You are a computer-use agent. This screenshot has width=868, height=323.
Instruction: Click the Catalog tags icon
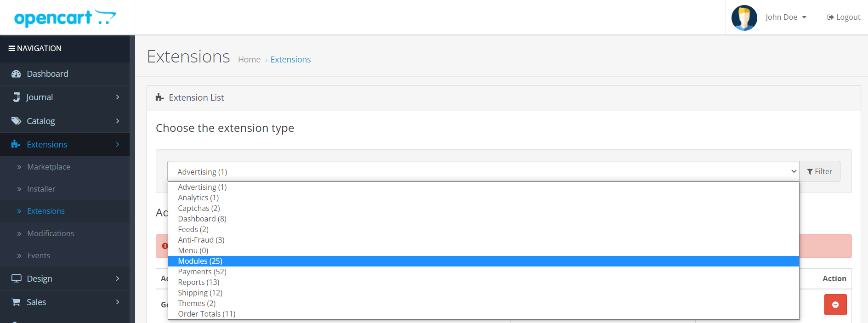pos(17,121)
